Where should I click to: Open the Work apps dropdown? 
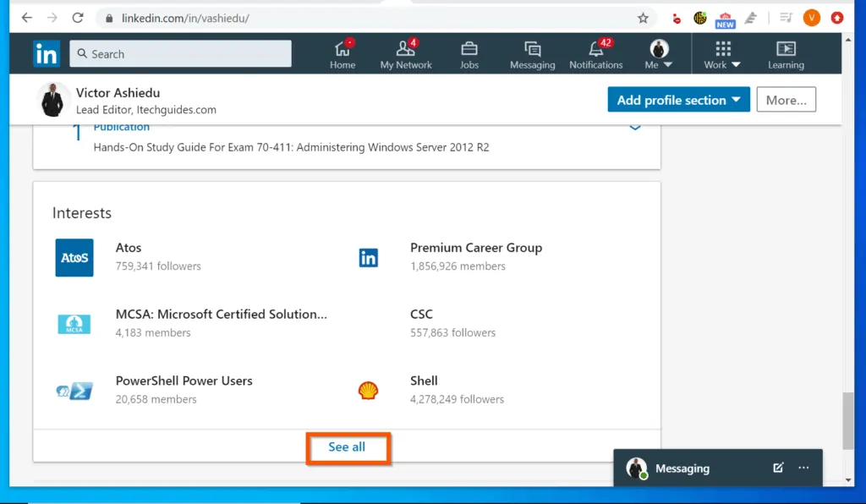click(x=723, y=54)
